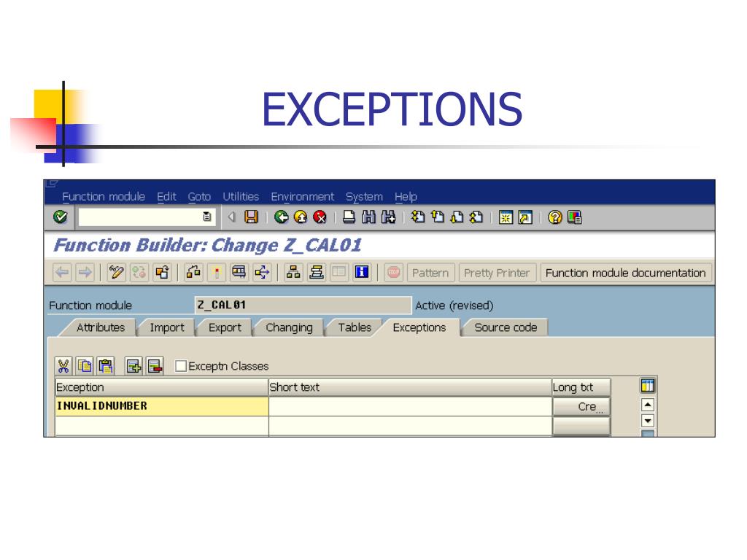
Task: Click the Create New Session icon
Action: [506, 217]
